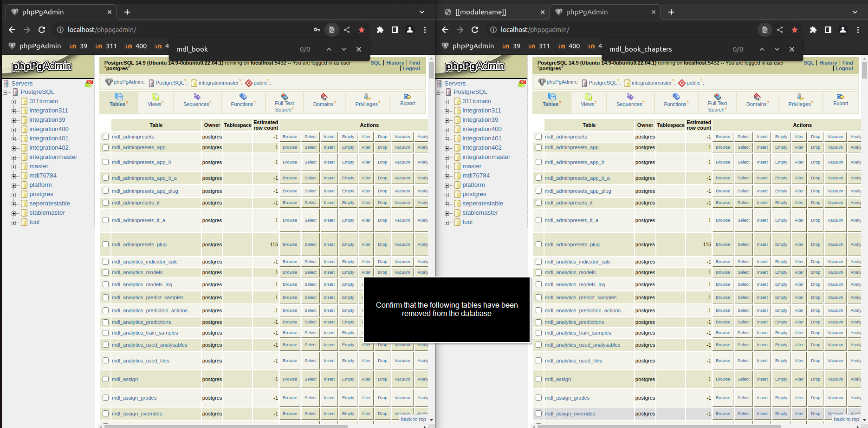Expand the tool database in the right tree

coord(447,223)
